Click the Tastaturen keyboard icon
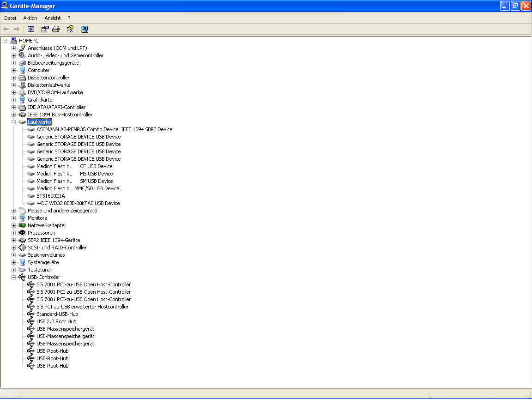The image size is (532, 399). (22, 270)
